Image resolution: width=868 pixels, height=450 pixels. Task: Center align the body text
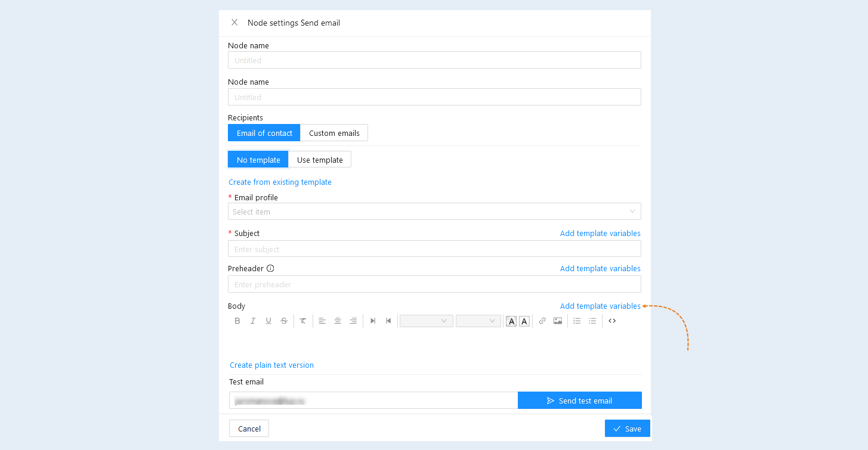[338, 321]
